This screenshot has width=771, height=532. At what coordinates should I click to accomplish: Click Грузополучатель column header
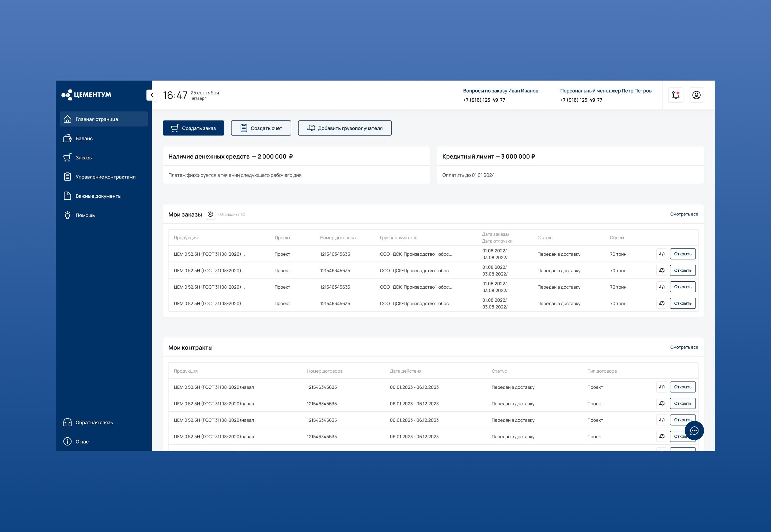pyautogui.click(x=398, y=238)
